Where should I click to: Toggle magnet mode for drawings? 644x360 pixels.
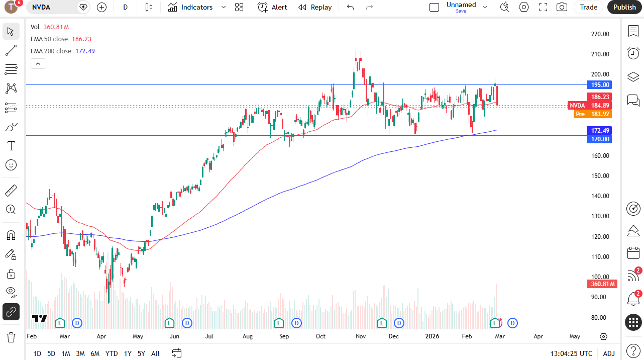pos(11,235)
